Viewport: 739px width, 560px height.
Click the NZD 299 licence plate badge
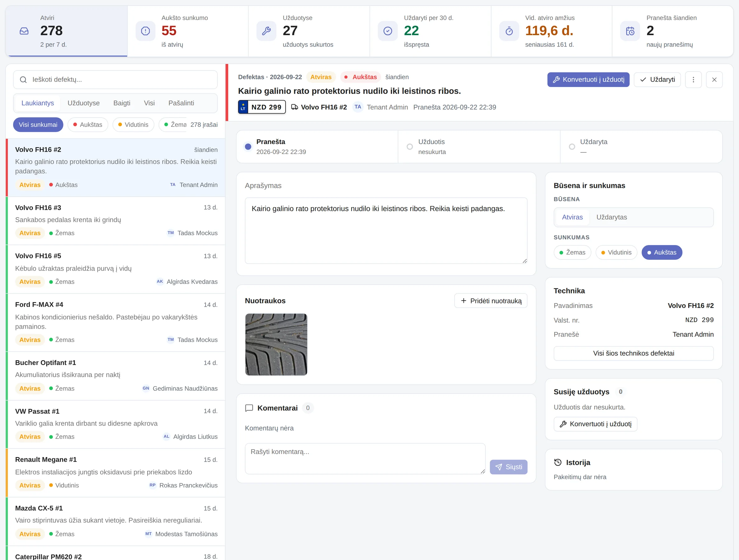point(262,107)
